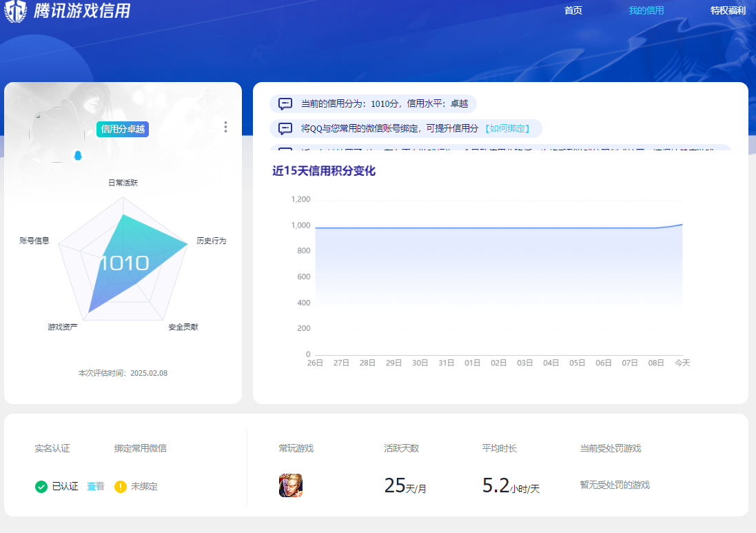Click message icon beside current credit score notice
This screenshot has width=756, height=533.
coord(285,103)
